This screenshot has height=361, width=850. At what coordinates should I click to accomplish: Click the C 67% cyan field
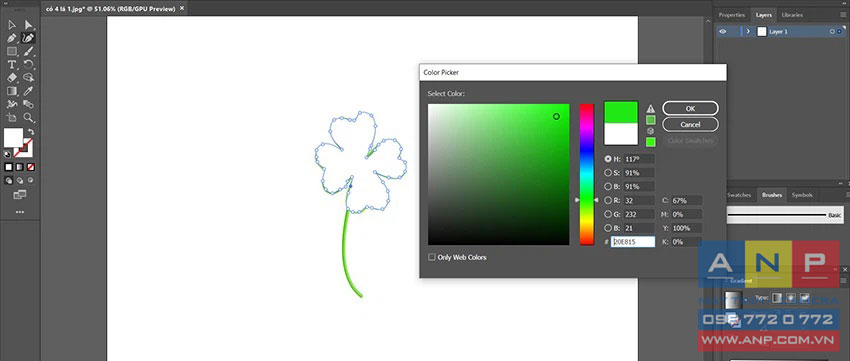click(x=686, y=201)
